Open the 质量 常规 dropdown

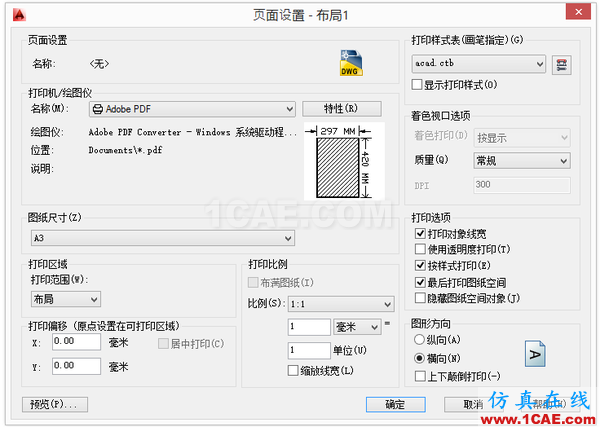pyautogui.click(x=522, y=161)
